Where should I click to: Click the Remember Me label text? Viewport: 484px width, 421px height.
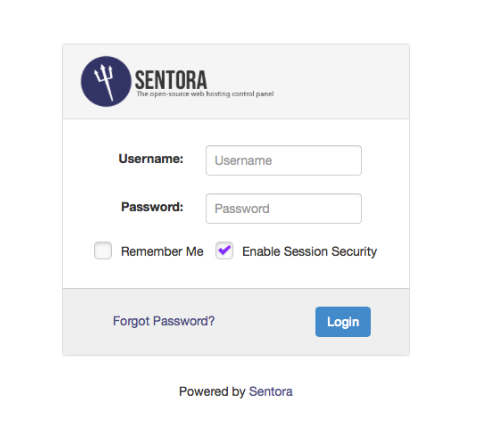click(162, 251)
